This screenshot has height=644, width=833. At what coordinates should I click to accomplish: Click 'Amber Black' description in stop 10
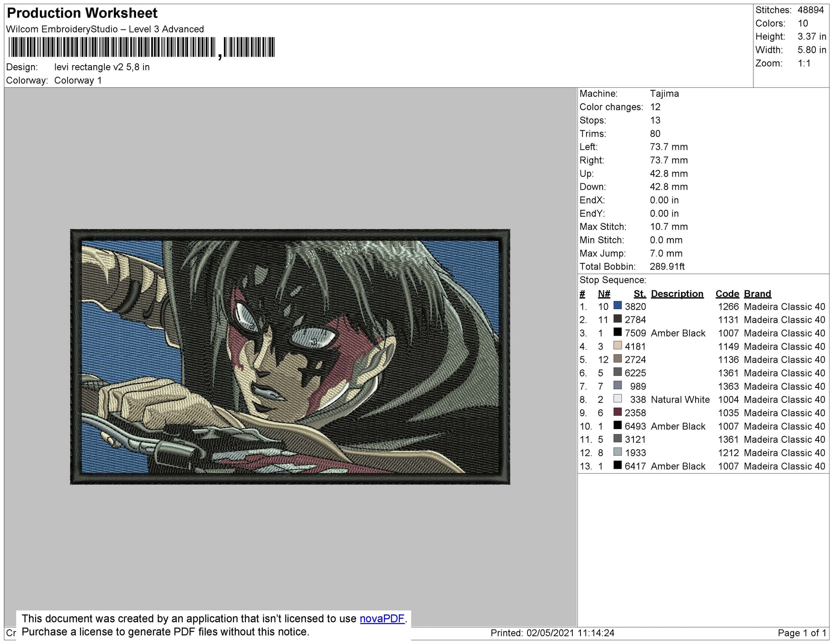678,426
